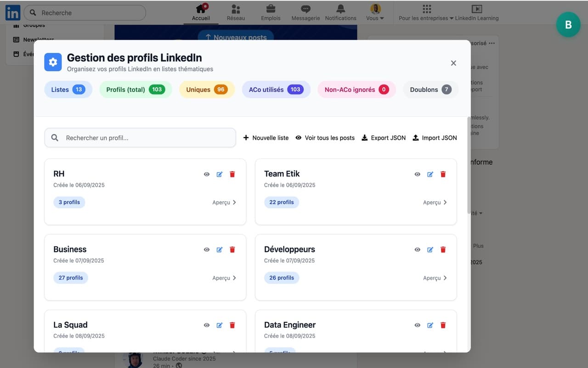
Task: Toggle visibility of Développeurs list
Action: [417, 249]
